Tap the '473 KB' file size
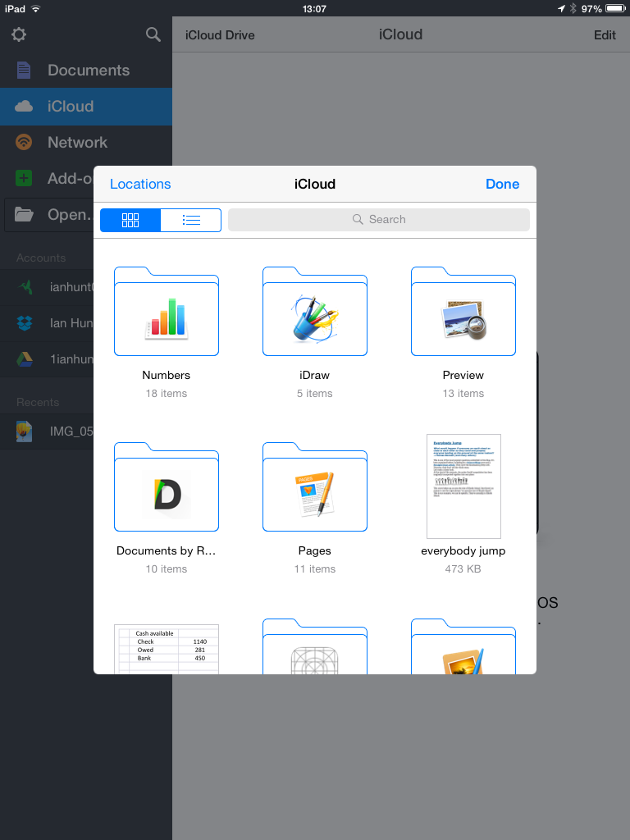This screenshot has height=840, width=630. tap(463, 569)
